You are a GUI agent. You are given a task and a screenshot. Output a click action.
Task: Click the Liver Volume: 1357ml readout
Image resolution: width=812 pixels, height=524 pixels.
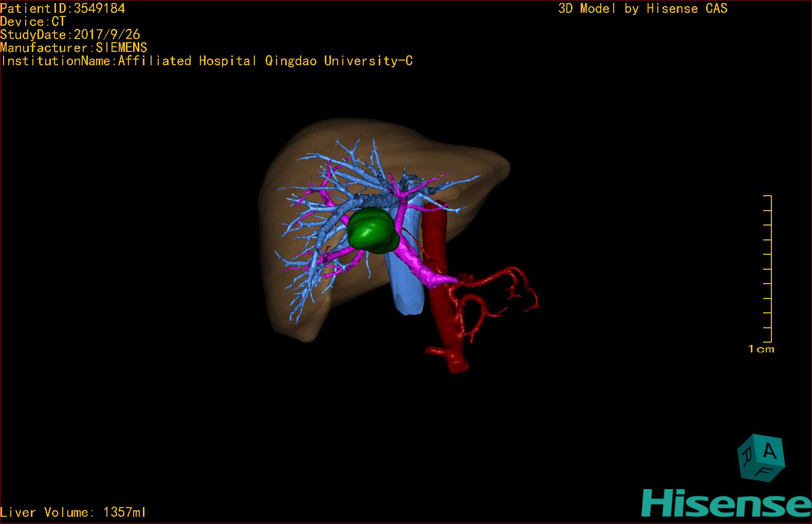73,512
